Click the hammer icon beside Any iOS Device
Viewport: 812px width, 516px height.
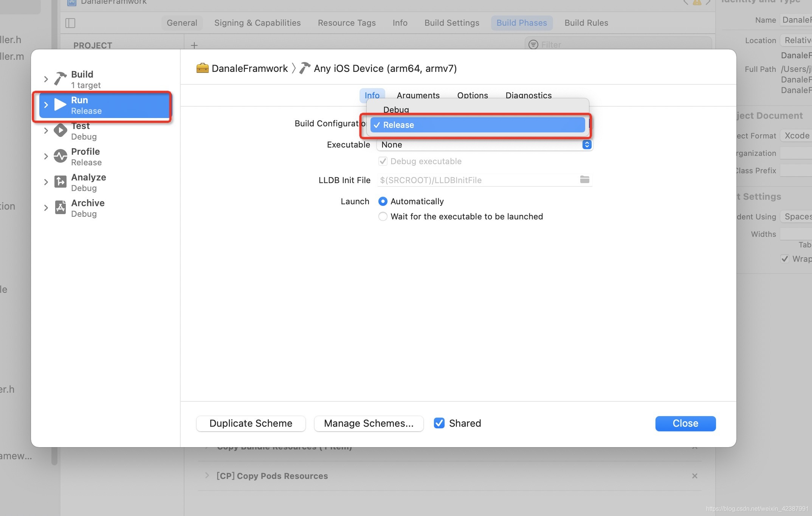click(x=305, y=68)
